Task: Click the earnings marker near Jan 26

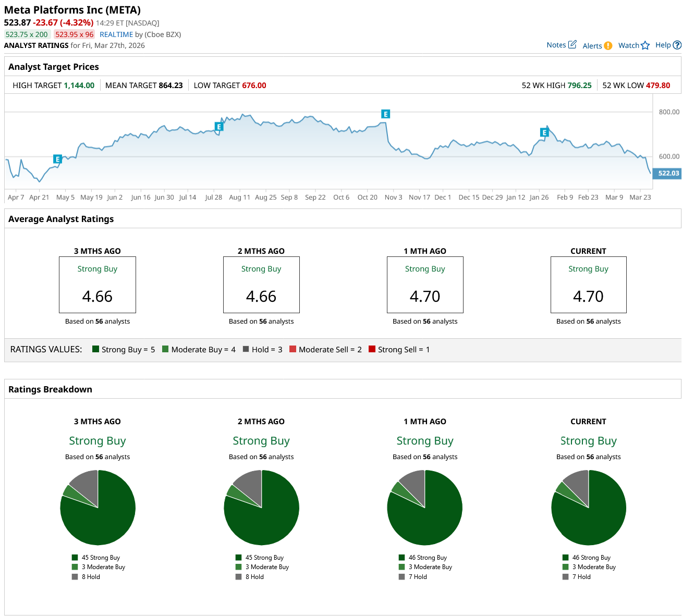Action: [544, 133]
